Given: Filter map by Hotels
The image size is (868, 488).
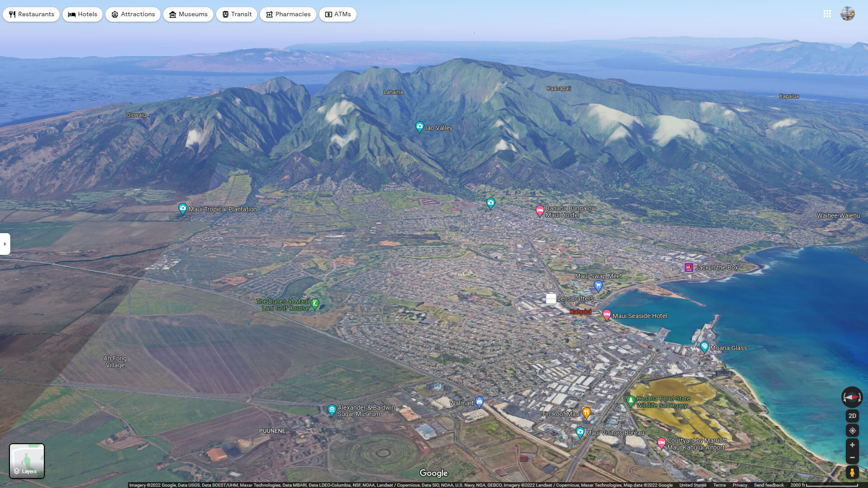Looking at the screenshot, I should (83, 14).
